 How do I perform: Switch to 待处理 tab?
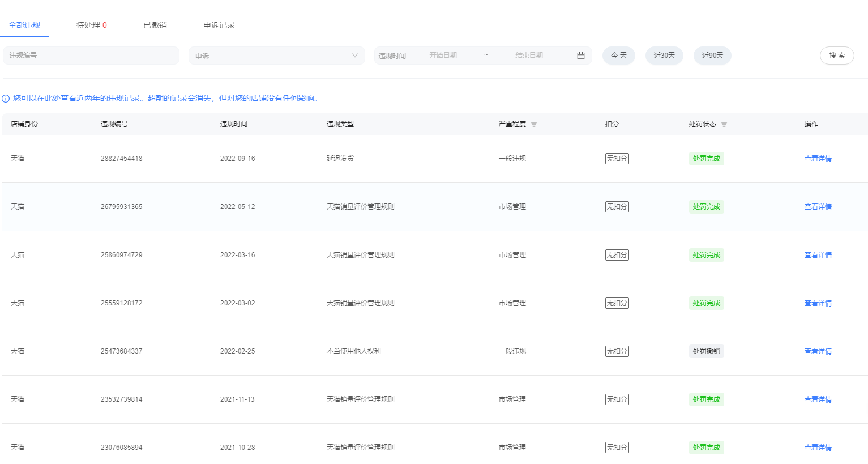tap(92, 25)
